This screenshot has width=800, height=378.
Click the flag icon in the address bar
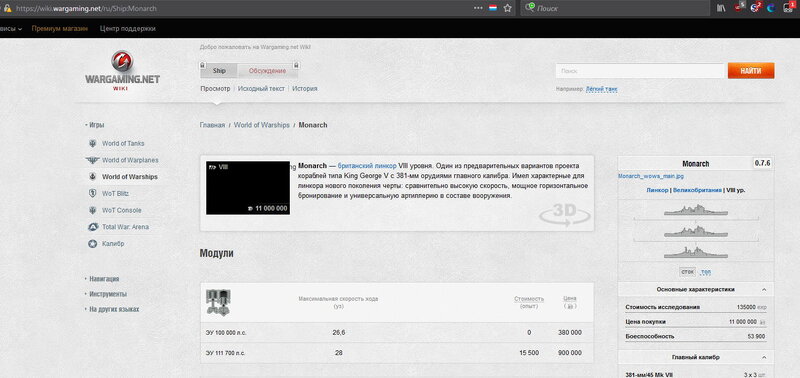[x=492, y=8]
